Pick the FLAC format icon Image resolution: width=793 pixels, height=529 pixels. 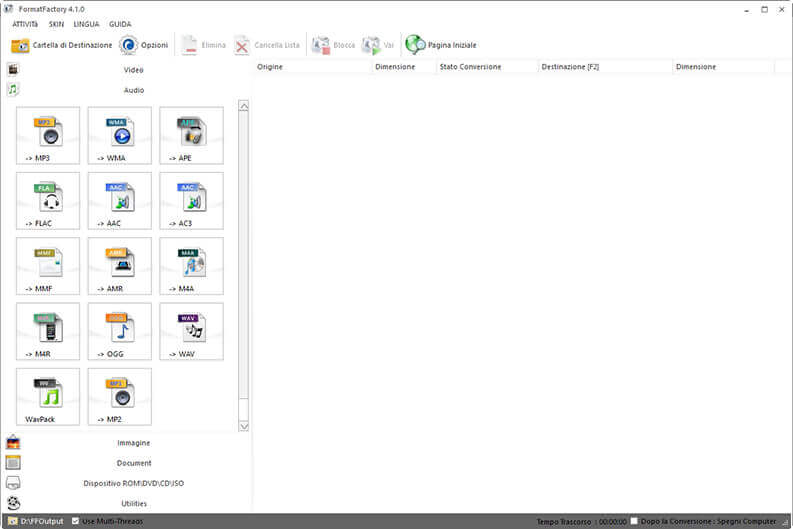48,200
